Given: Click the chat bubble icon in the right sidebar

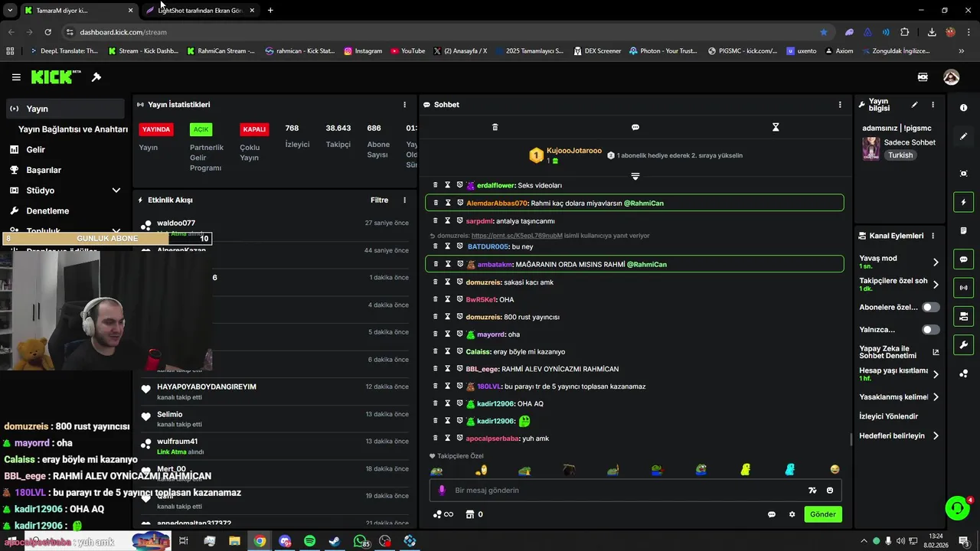Looking at the screenshot, I should pos(963,259).
